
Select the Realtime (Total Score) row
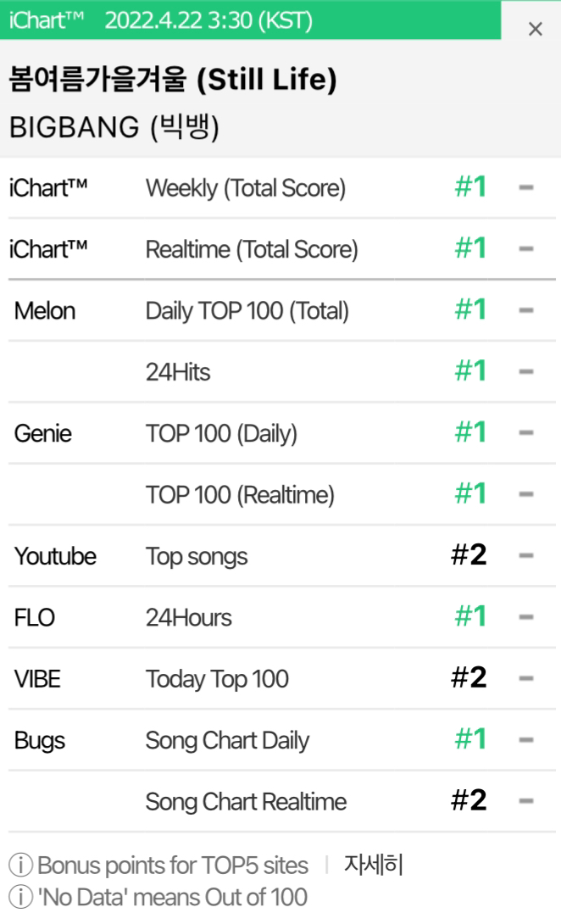[281, 249]
